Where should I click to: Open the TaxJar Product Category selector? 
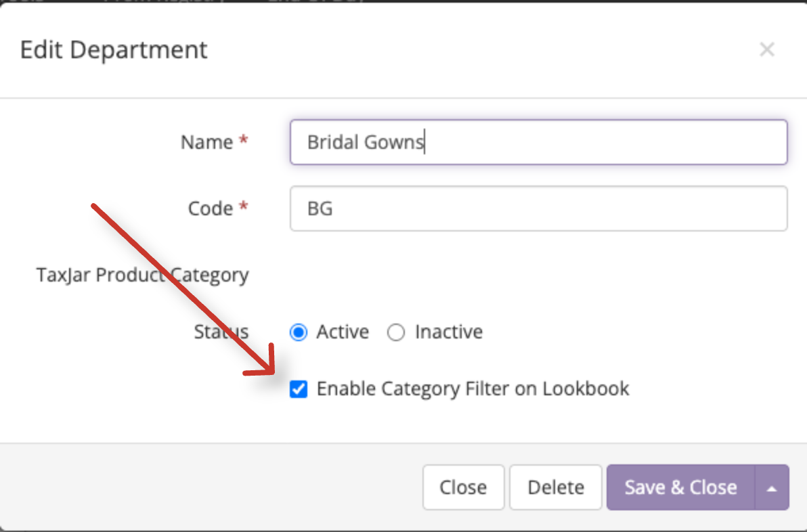[x=538, y=275]
